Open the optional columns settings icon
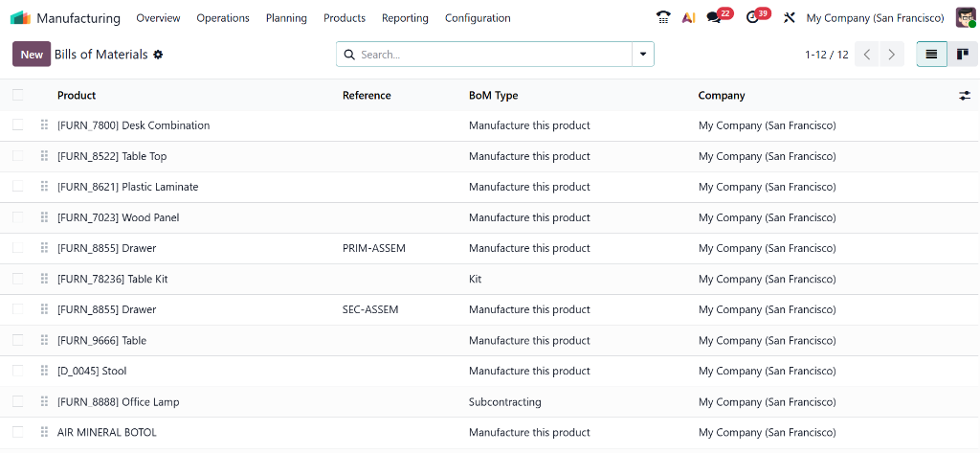Image resolution: width=980 pixels, height=453 pixels. pos(964,96)
